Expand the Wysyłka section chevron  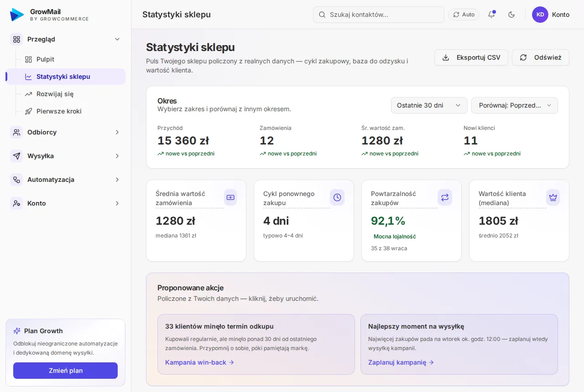(117, 156)
